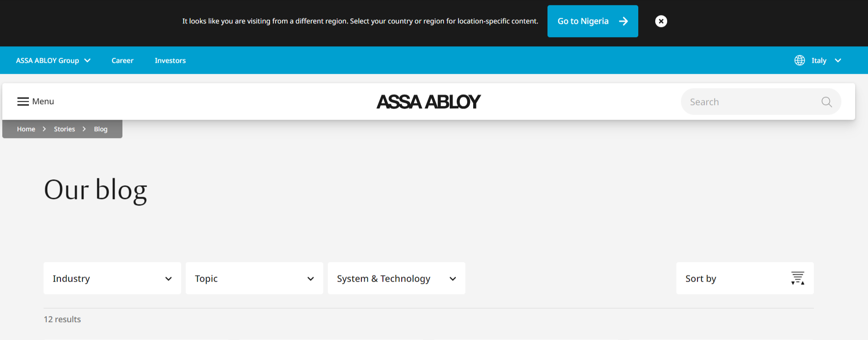The image size is (868, 340).
Task: Click the Go to Nigeria button
Action: click(592, 21)
